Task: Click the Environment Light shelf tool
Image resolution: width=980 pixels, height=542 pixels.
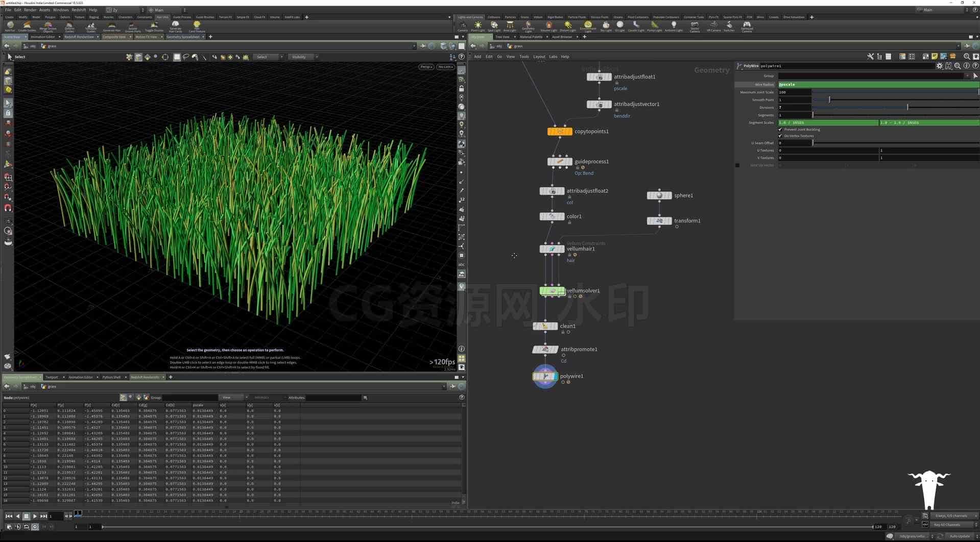Action: (x=588, y=27)
